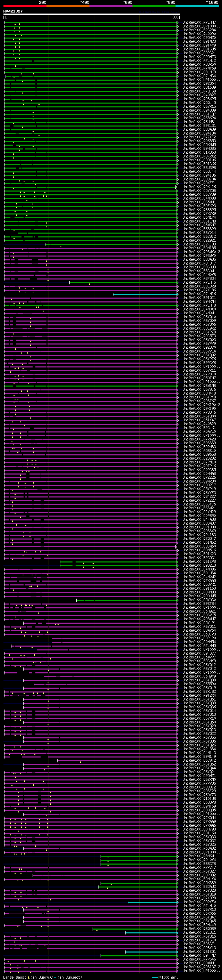This screenshot has height=980, width=222.
Task: Open hit UniRef100_Q40090
Action: pyautogui.click(x=199, y=34)
